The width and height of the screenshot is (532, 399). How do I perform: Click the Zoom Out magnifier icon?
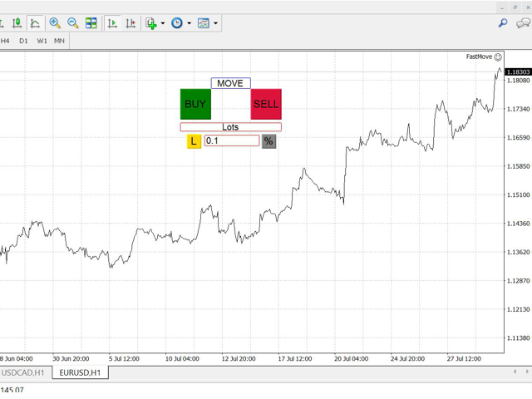(73, 23)
